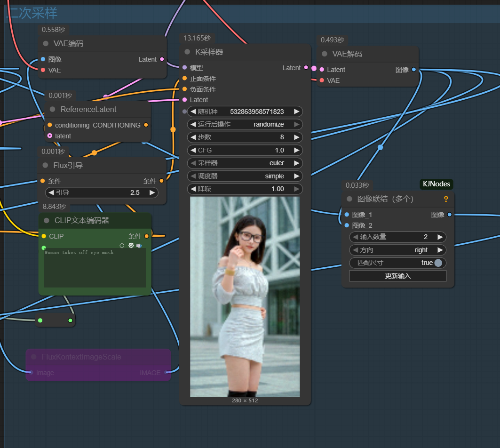Increment 随机种 seed with its right arrow
Screen dimensions: 500x448
pos(296,112)
